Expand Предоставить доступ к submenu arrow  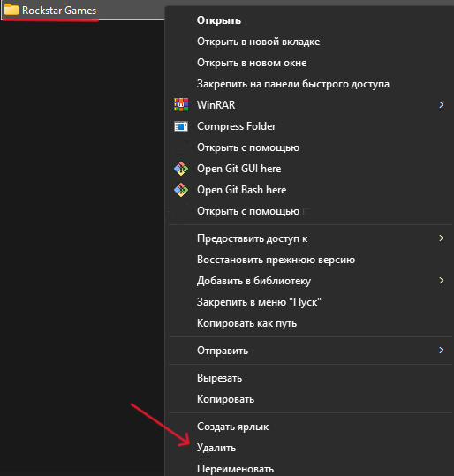pos(442,238)
